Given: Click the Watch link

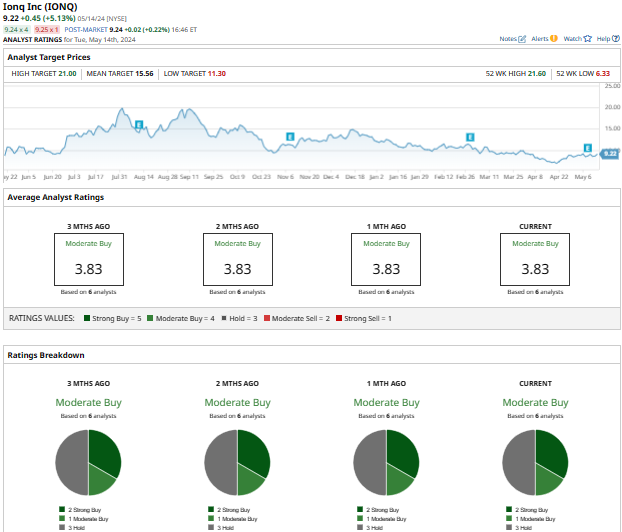Looking at the screenshot, I should click(572, 38).
